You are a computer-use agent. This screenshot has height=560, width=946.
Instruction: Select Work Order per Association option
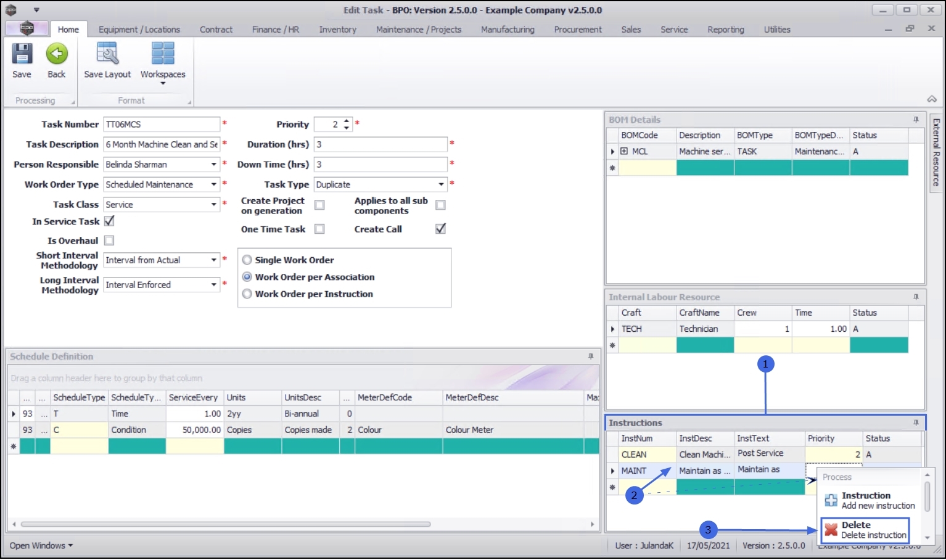(247, 277)
